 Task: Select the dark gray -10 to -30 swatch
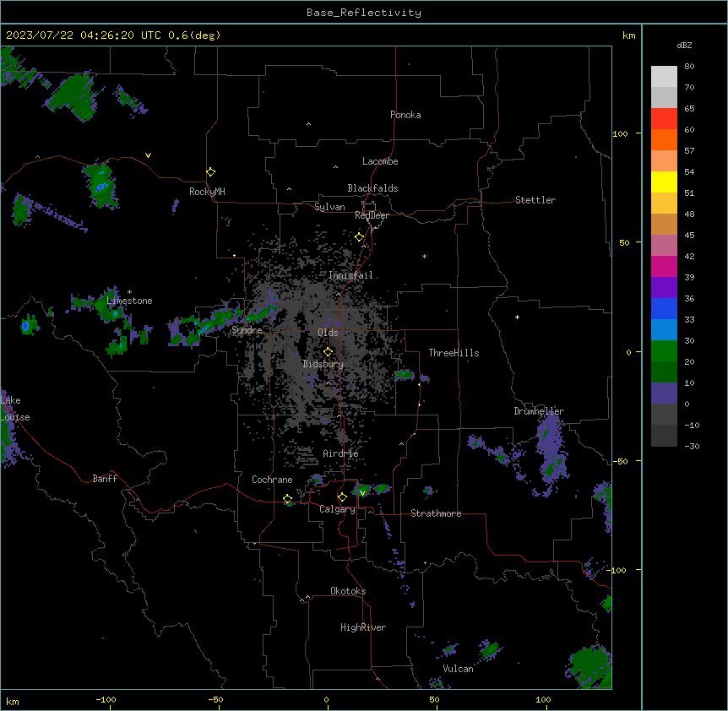click(x=664, y=436)
